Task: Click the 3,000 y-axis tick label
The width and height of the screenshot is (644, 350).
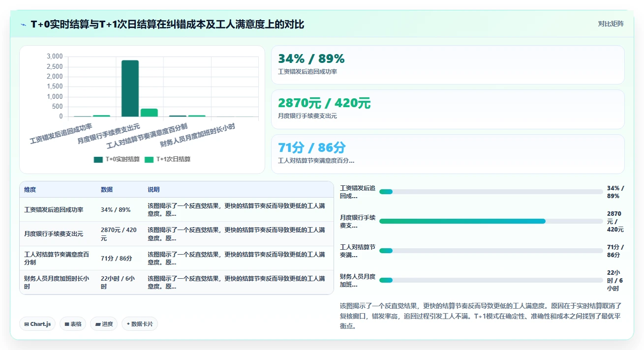Action: point(55,57)
